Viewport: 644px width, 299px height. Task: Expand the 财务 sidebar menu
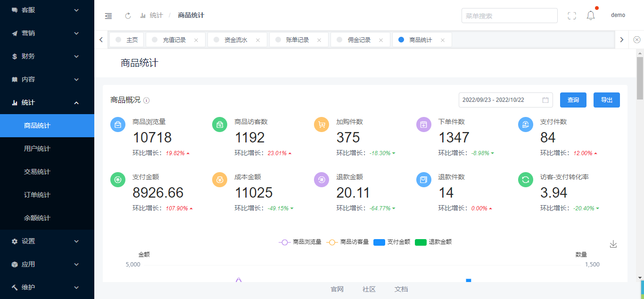(47, 56)
